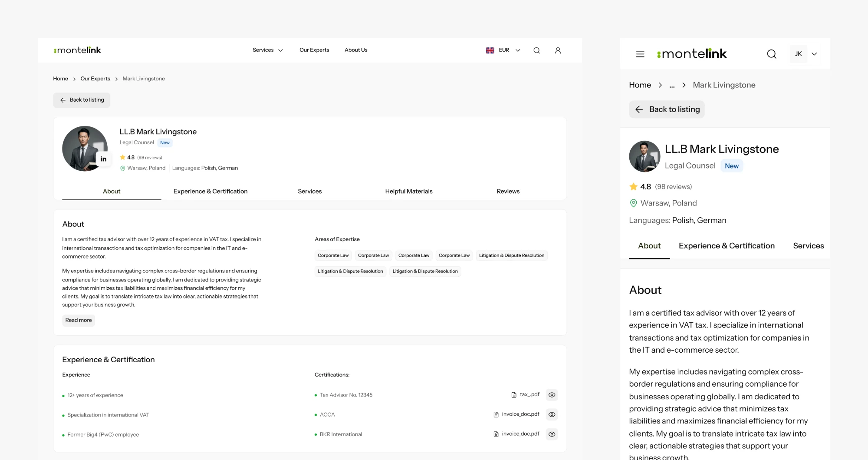The height and width of the screenshot is (460, 868).
Task: Click the mobile montelink logo
Action: click(x=692, y=53)
